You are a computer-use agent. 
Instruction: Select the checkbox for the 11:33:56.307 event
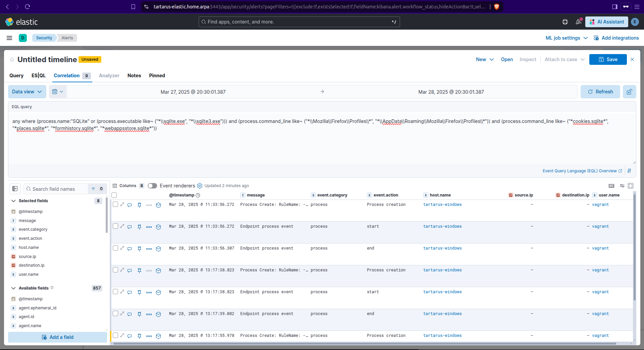tap(115, 248)
